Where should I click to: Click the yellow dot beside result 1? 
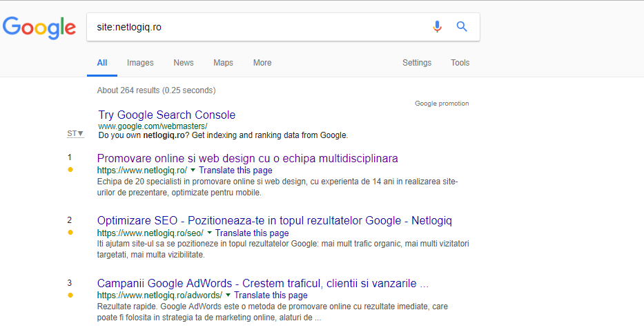(x=70, y=169)
